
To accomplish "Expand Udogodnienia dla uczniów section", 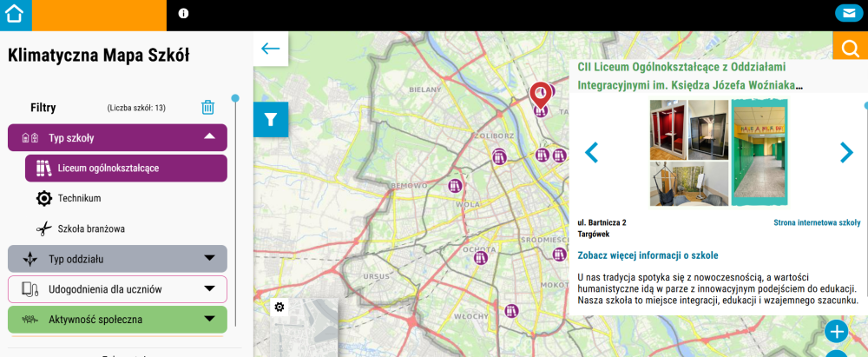I will pyautogui.click(x=209, y=288).
